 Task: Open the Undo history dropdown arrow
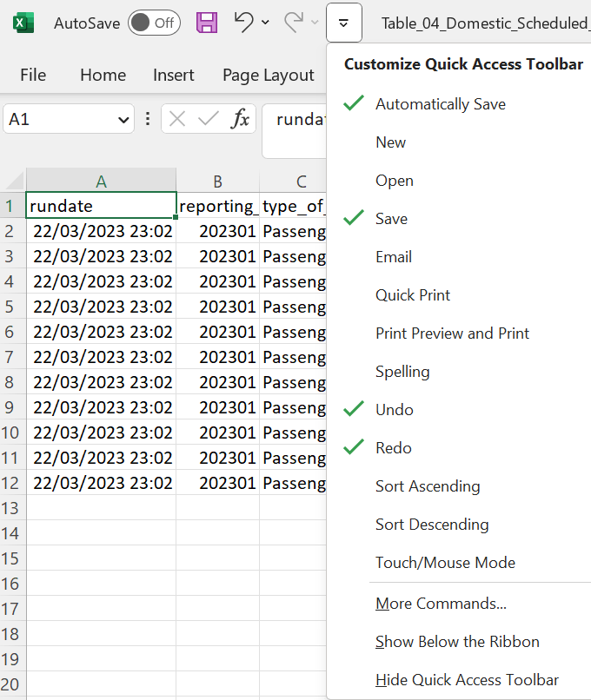click(x=265, y=23)
